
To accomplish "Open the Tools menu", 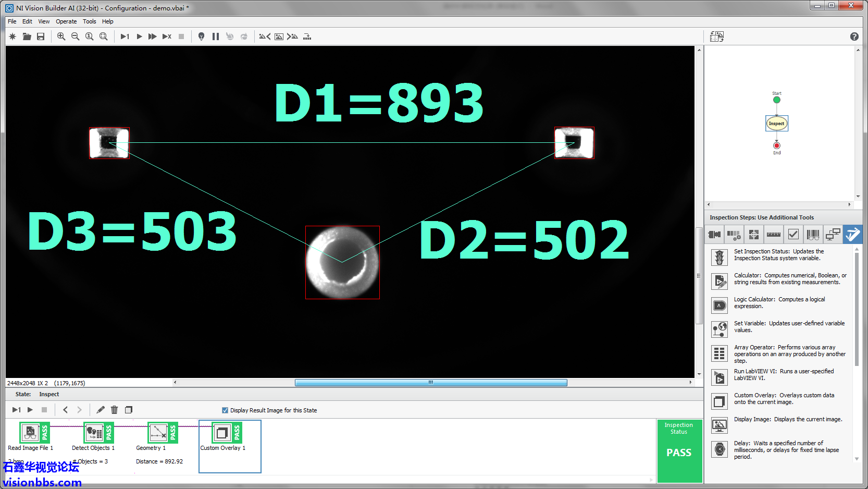I will (x=89, y=21).
